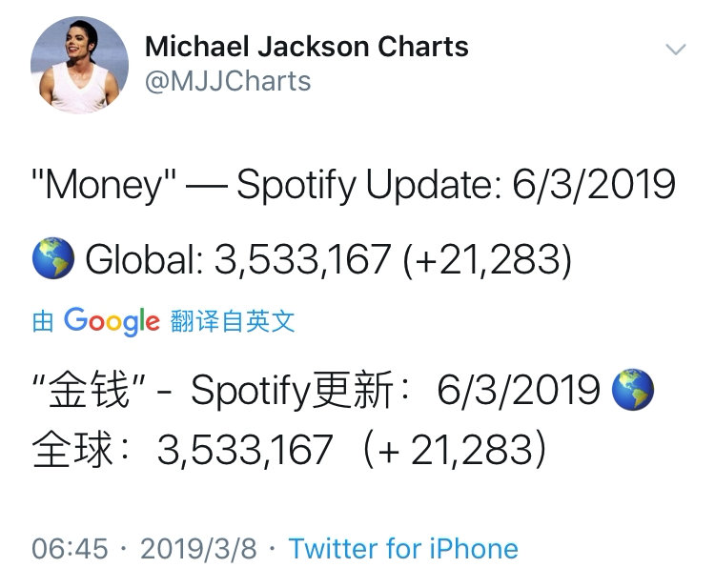715x588 pixels.
Task: Tap the 翻译自英文 translation label
Action: tap(233, 321)
